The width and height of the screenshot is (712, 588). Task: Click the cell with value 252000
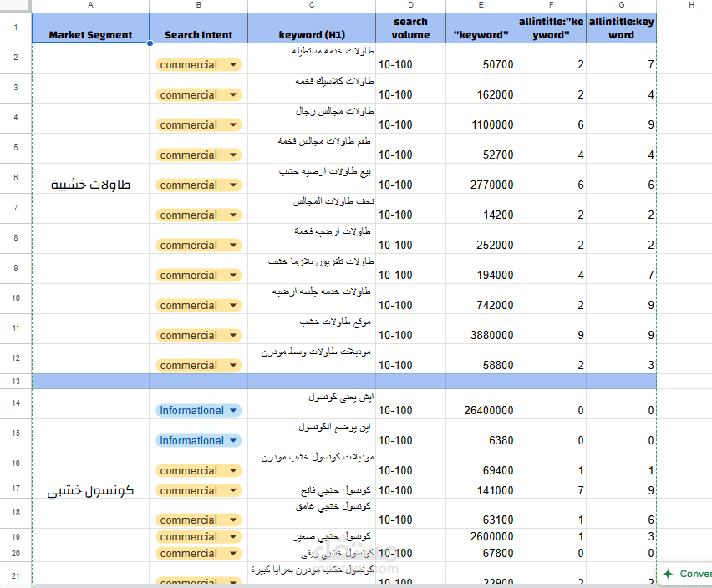pyautogui.click(x=481, y=239)
